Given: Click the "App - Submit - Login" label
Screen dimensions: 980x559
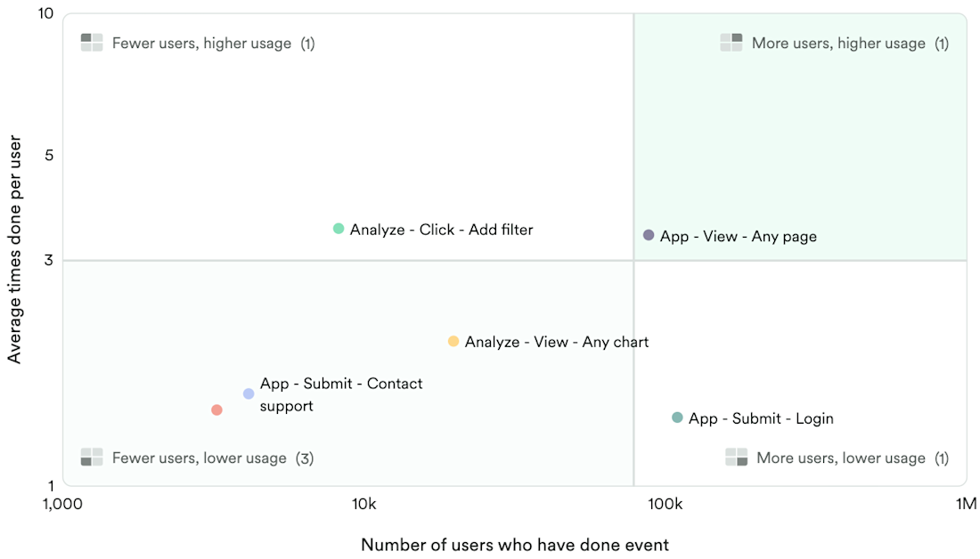Looking at the screenshot, I should click(761, 418).
